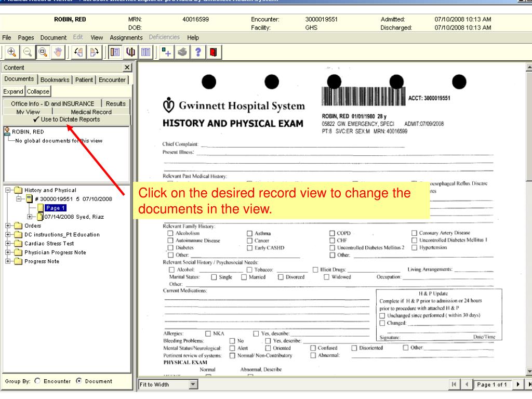Select Page 1 in the document tree
532x399 pixels.
click(x=55, y=208)
